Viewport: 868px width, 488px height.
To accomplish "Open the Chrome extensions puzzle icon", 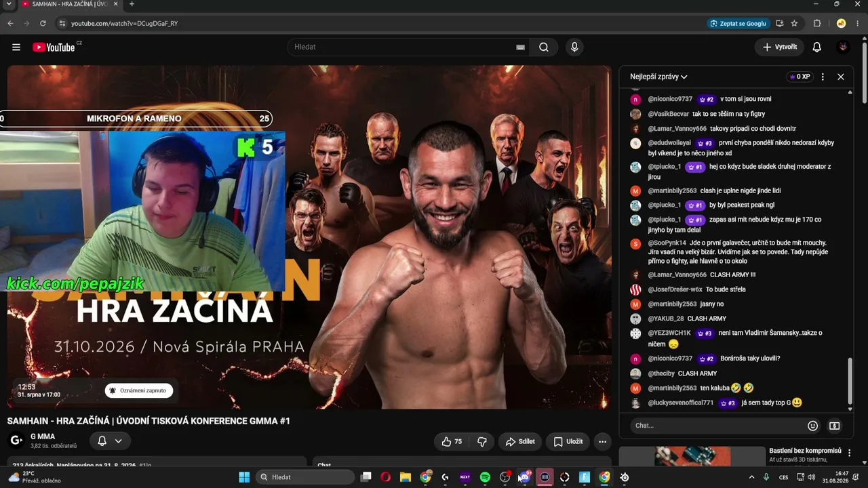I will (817, 23).
